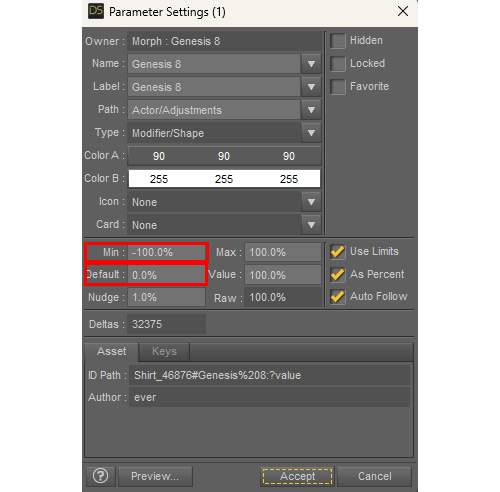Viewport: 500px width, 492px height.
Task: Select the Asset tab
Action: [111, 351]
